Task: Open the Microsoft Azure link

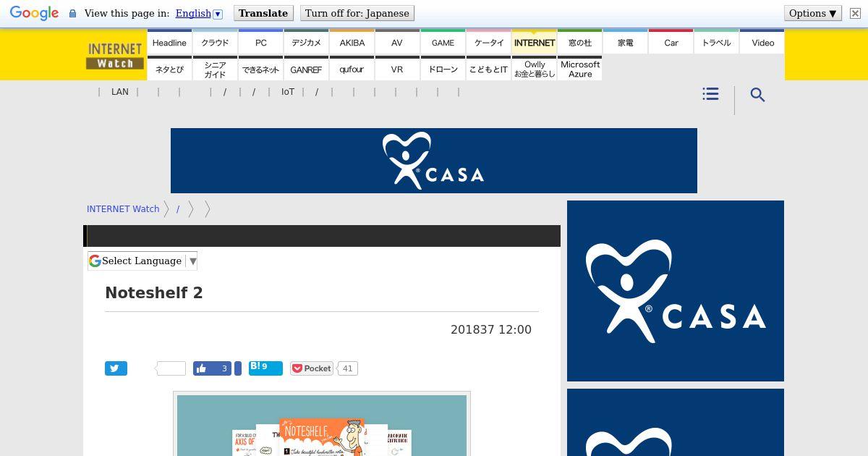Action: point(579,69)
